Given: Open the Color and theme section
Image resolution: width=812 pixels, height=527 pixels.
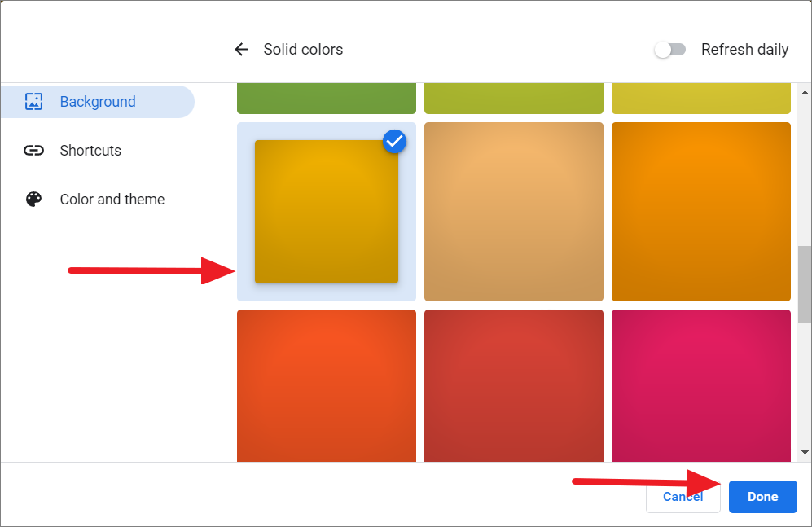Looking at the screenshot, I should [112, 200].
